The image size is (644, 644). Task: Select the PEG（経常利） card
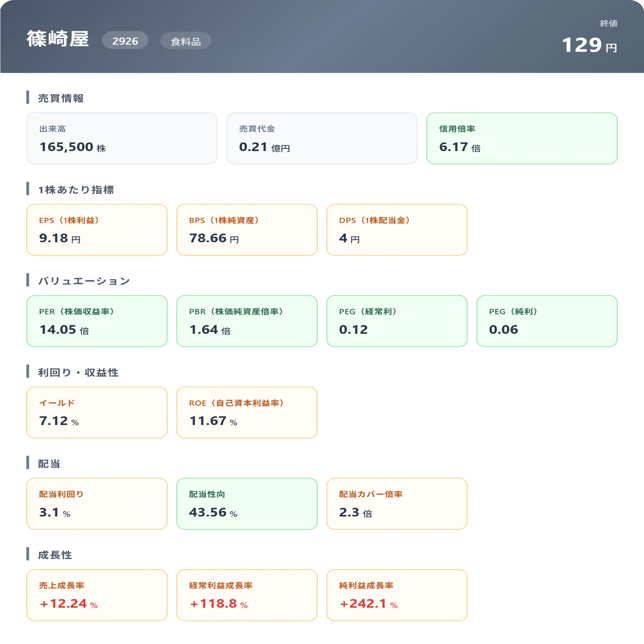point(397,321)
